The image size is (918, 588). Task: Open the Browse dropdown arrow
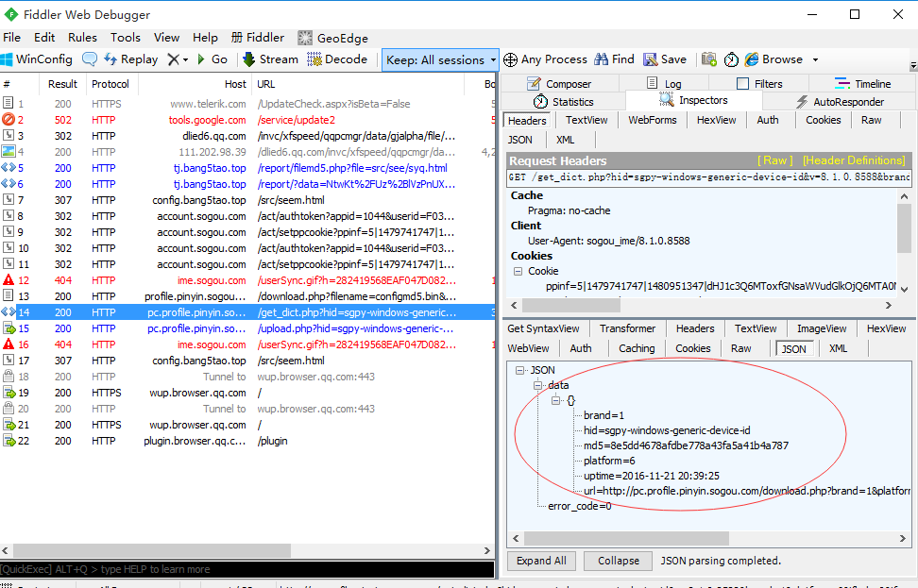[x=814, y=59]
